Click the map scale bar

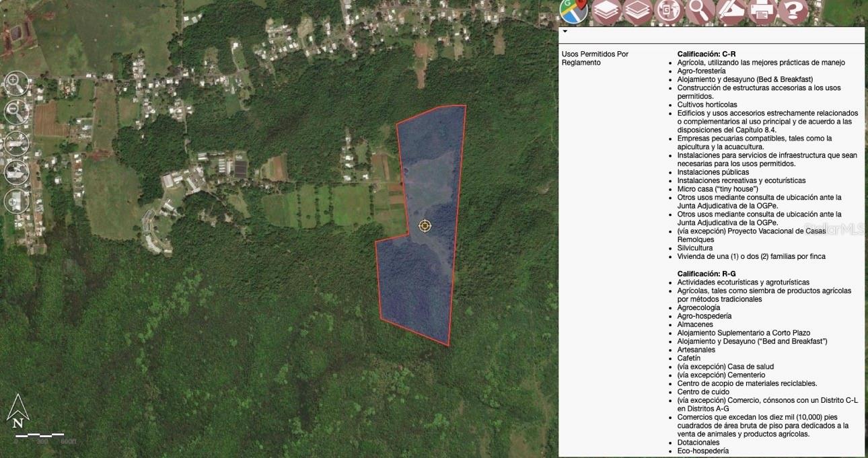pyautogui.click(x=40, y=435)
